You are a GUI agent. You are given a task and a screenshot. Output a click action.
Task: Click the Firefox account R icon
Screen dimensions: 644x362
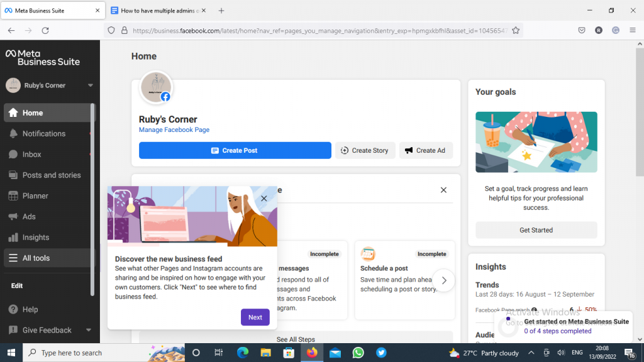(599, 30)
